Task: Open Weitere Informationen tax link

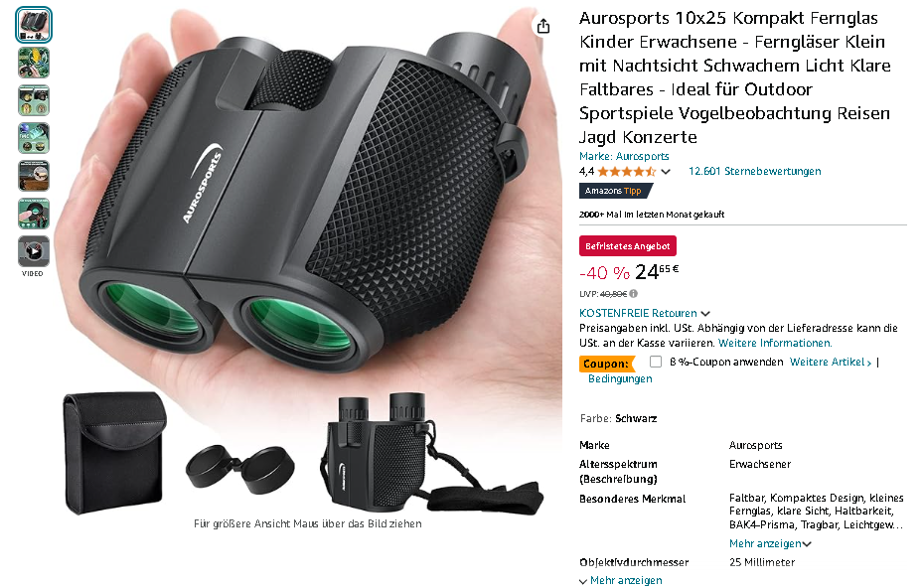Action: coord(775,343)
